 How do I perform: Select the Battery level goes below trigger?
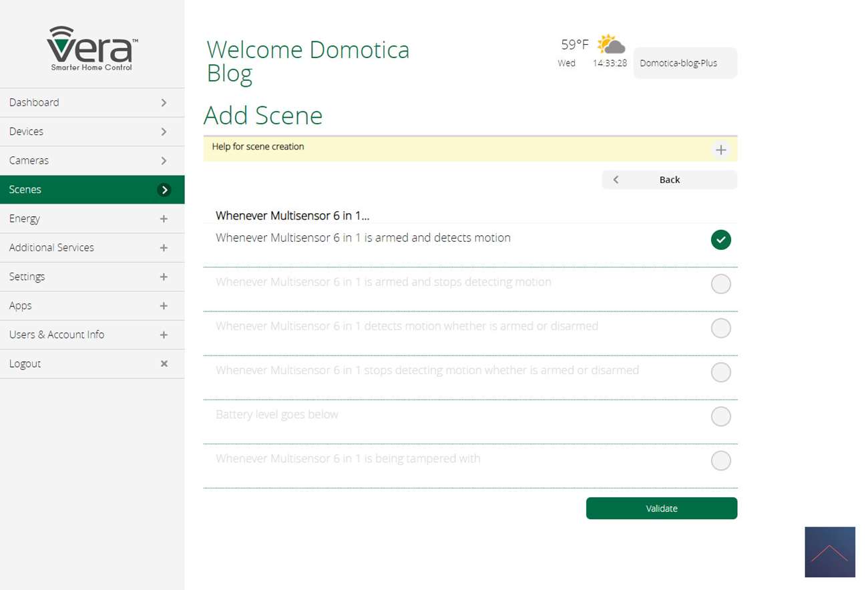[720, 416]
